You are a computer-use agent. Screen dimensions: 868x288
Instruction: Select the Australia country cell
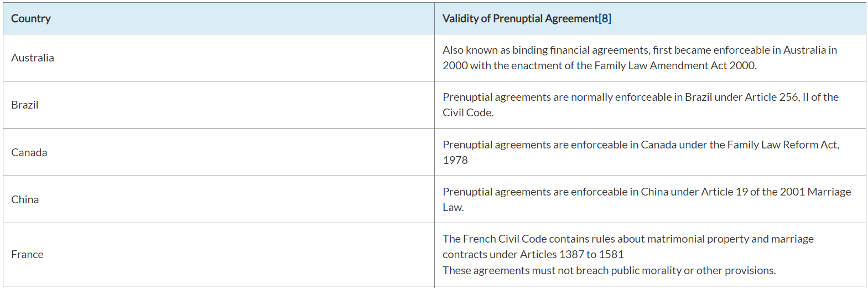[33, 58]
